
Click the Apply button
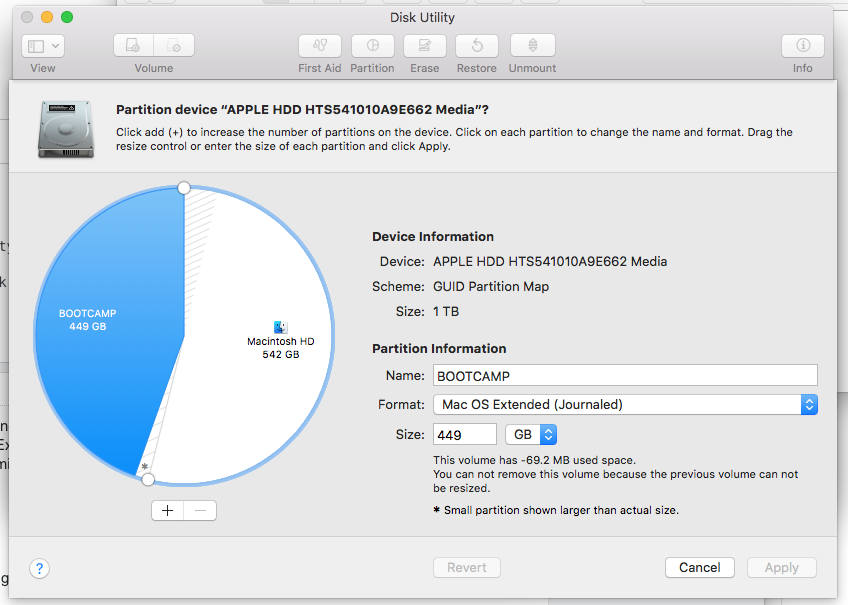781,568
